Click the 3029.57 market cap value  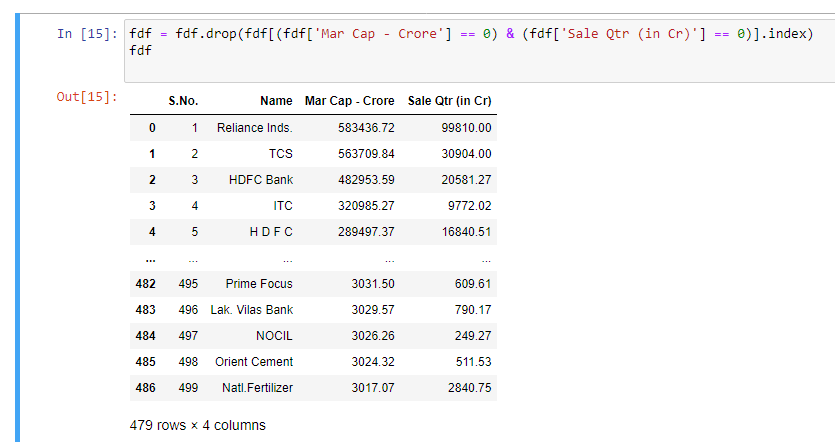click(x=373, y=310)
